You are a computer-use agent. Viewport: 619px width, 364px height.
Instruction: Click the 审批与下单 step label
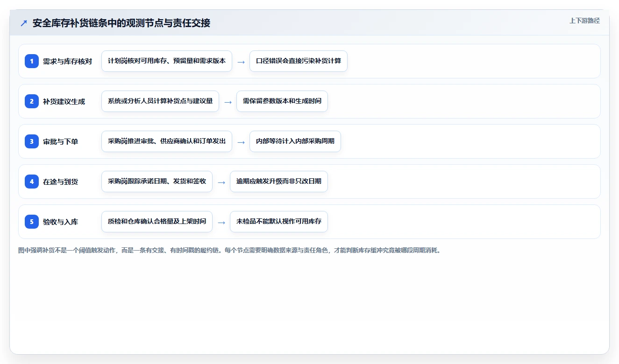click(x=60, y=141)
